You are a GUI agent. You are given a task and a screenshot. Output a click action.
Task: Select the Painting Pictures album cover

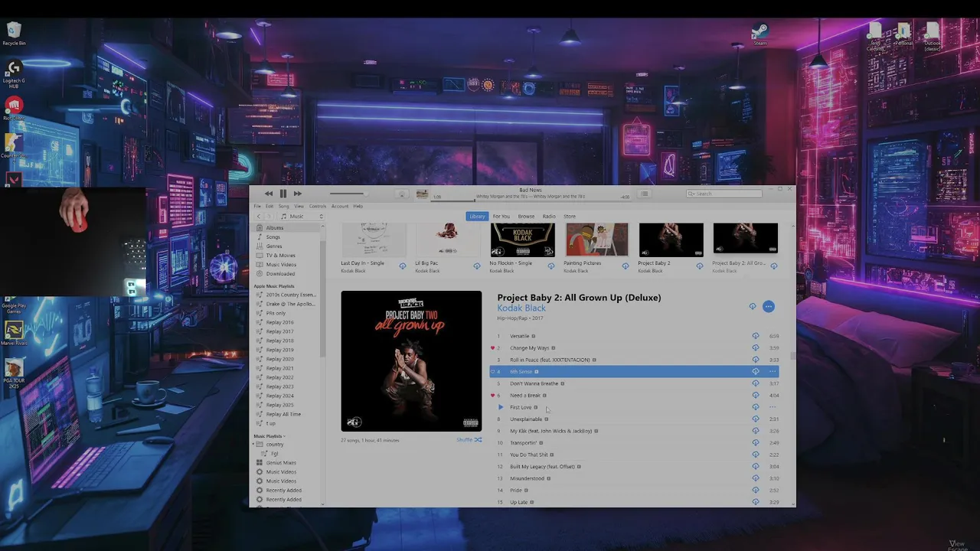596,240
